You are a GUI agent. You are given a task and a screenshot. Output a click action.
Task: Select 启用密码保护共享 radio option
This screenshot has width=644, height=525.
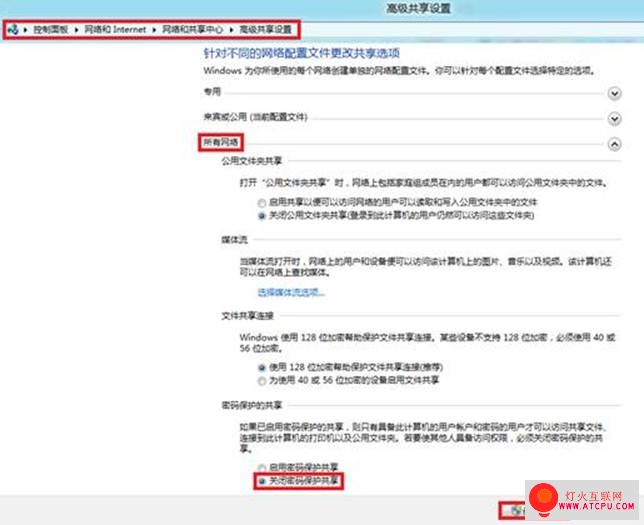[262, 468]
